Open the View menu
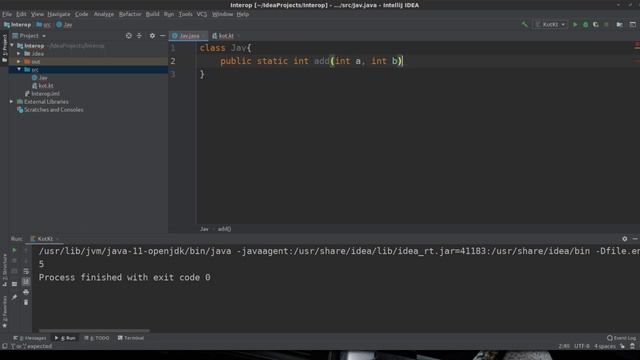 click(x=37, y=14)
